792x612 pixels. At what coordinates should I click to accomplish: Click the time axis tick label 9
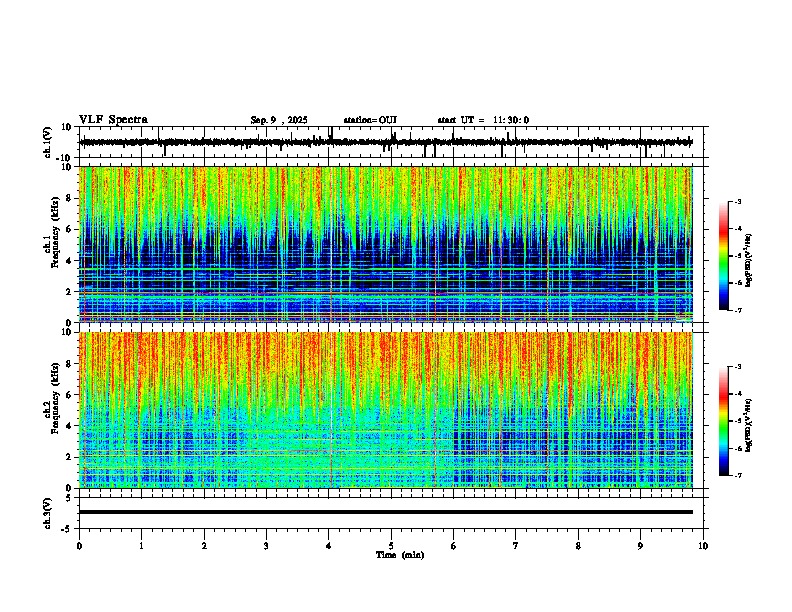tap(640, 546)
